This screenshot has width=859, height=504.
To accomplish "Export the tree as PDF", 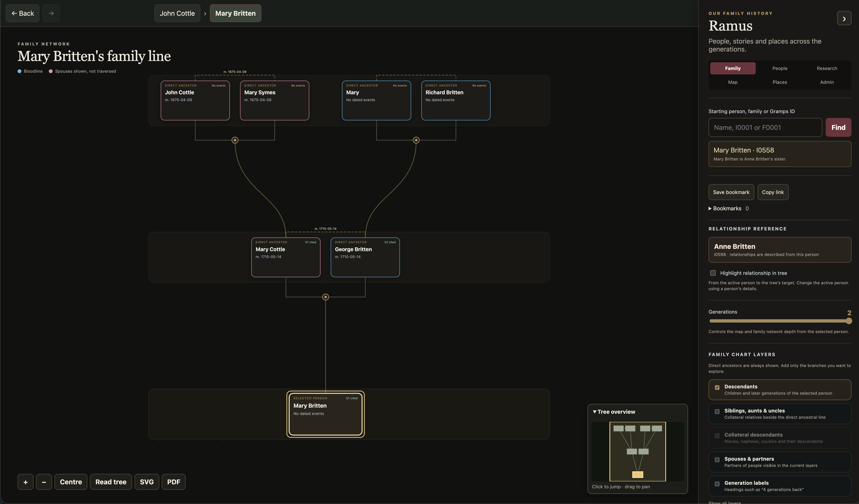I will point(173,482).
